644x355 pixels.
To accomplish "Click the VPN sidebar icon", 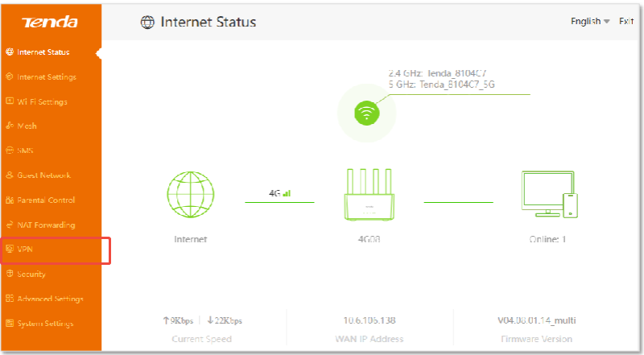I will click(x=10, y=250).
